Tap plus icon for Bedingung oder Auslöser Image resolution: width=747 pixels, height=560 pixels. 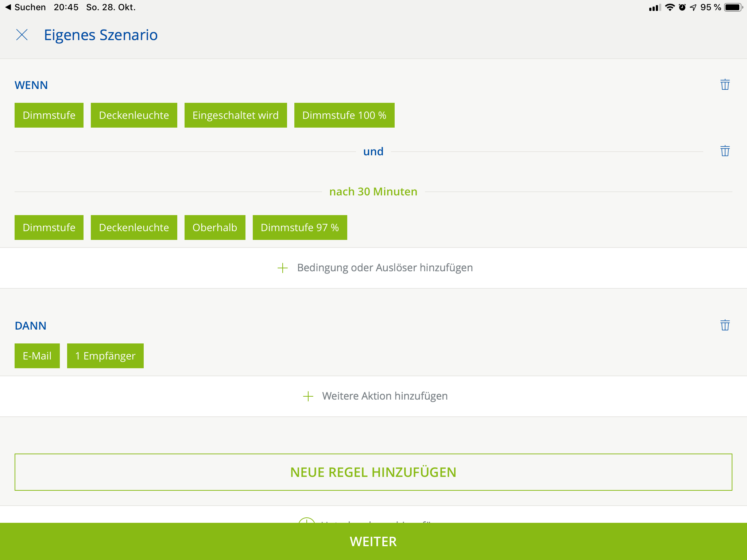tap(283, 268)
